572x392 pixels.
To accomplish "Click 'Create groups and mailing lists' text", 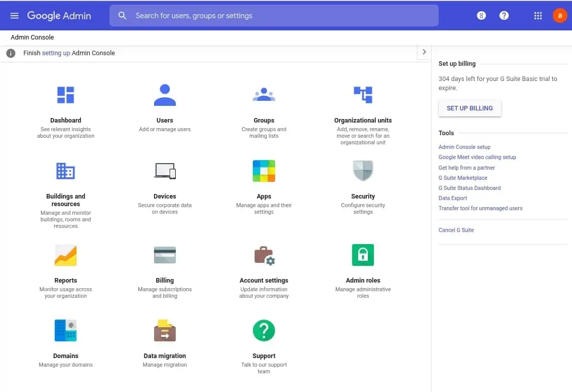I will click(264, 133).
